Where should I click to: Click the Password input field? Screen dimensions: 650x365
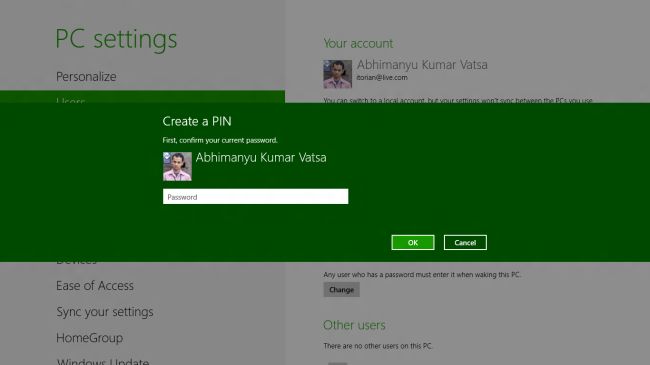click(255, 197)
